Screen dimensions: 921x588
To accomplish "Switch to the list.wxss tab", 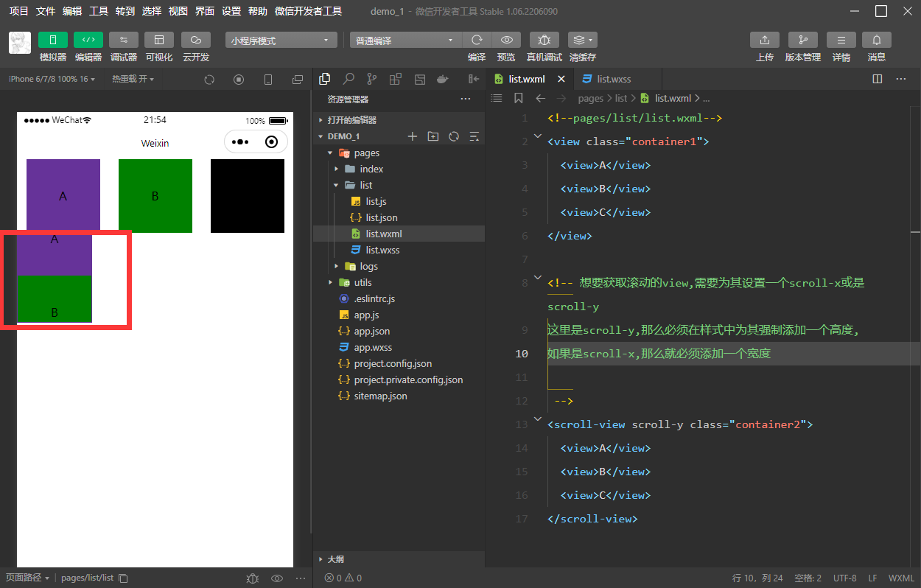I will (613, 79).
